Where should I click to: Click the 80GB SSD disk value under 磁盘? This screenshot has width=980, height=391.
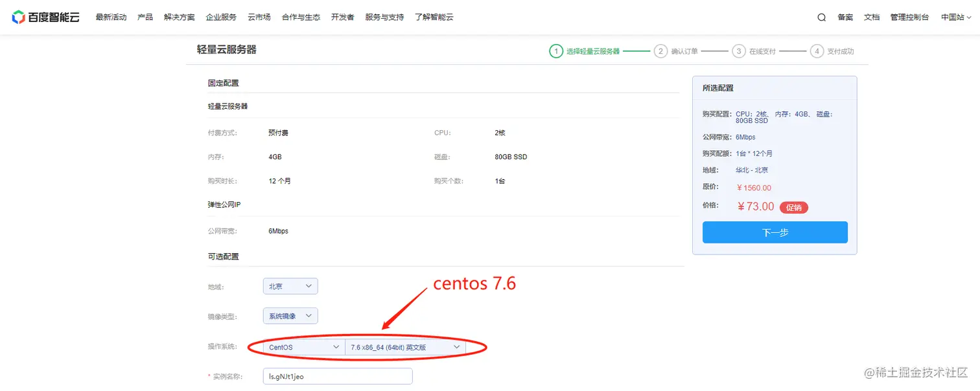[511, 157]
